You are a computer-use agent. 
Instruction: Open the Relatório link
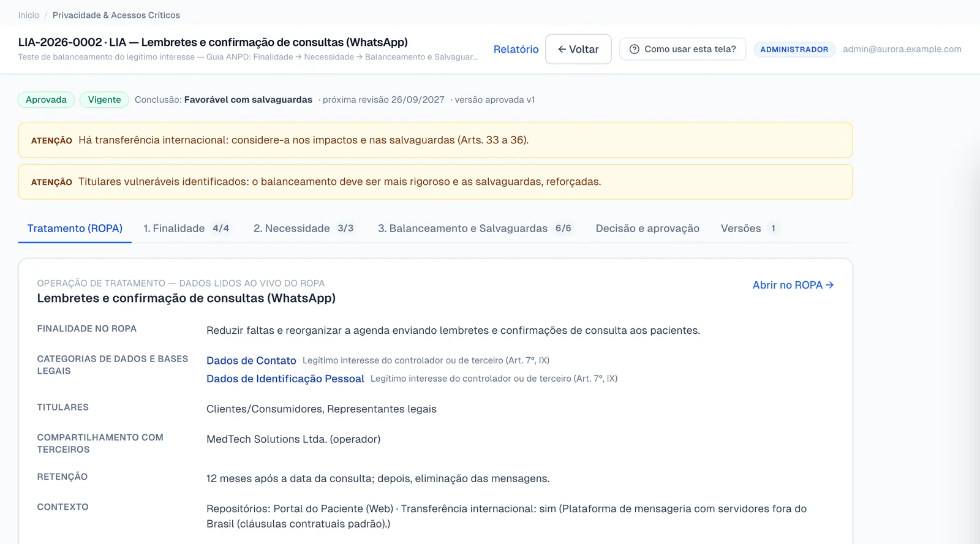pos(516,49)
